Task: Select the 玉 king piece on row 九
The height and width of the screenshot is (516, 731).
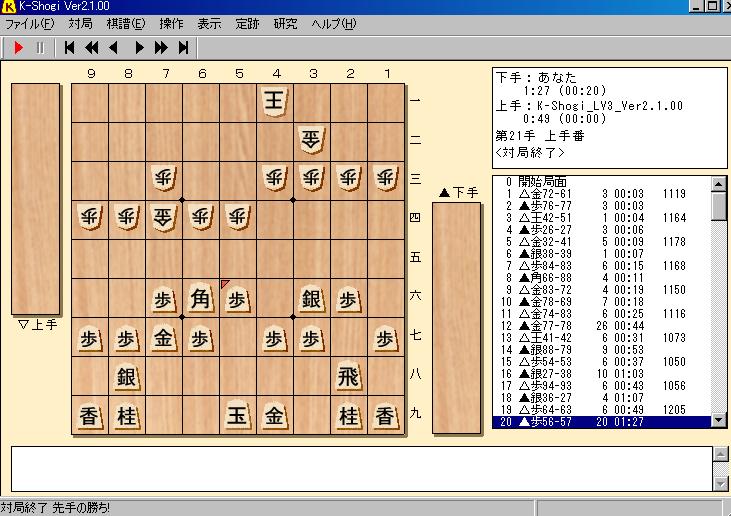Action: pos(237,415)
